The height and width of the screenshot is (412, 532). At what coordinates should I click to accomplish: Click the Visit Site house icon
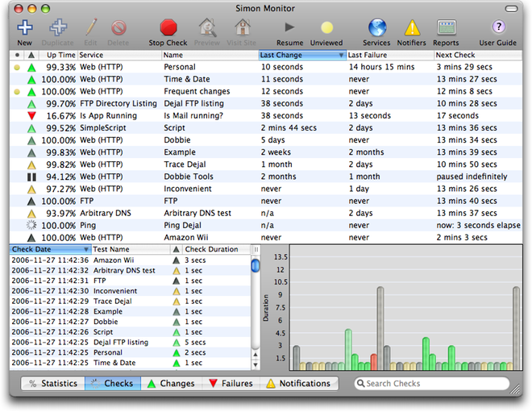[x=243, y=27]
